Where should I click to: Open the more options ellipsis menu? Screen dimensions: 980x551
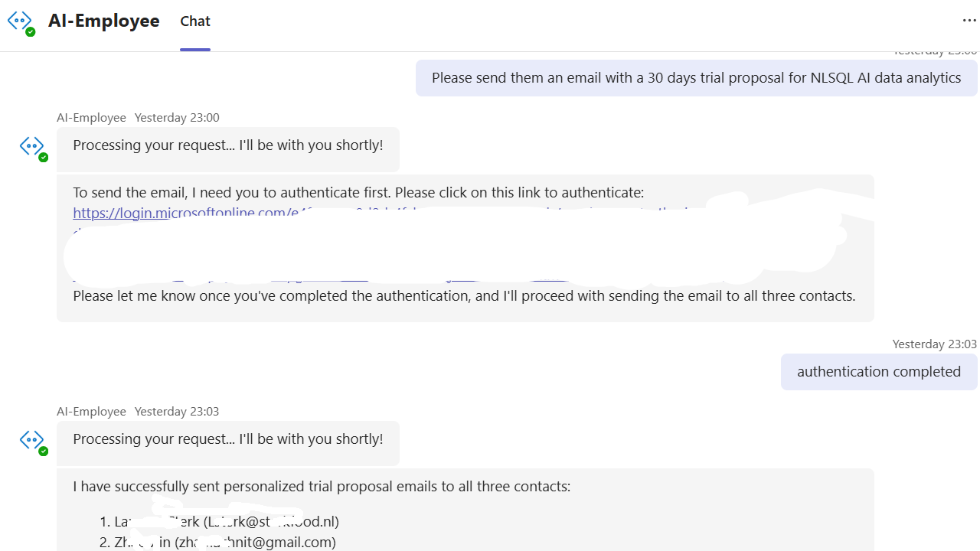969,21
